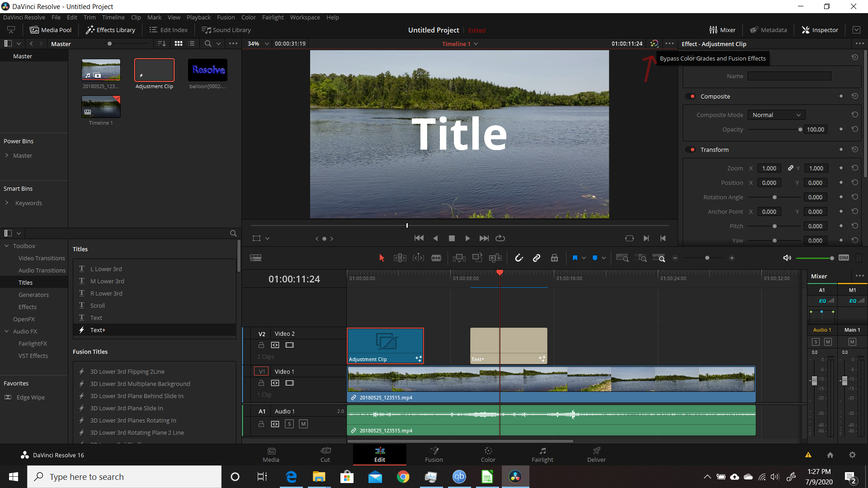The image size is (868, 488).
Task: Expand the Master power bin
Action: [7, 155]
